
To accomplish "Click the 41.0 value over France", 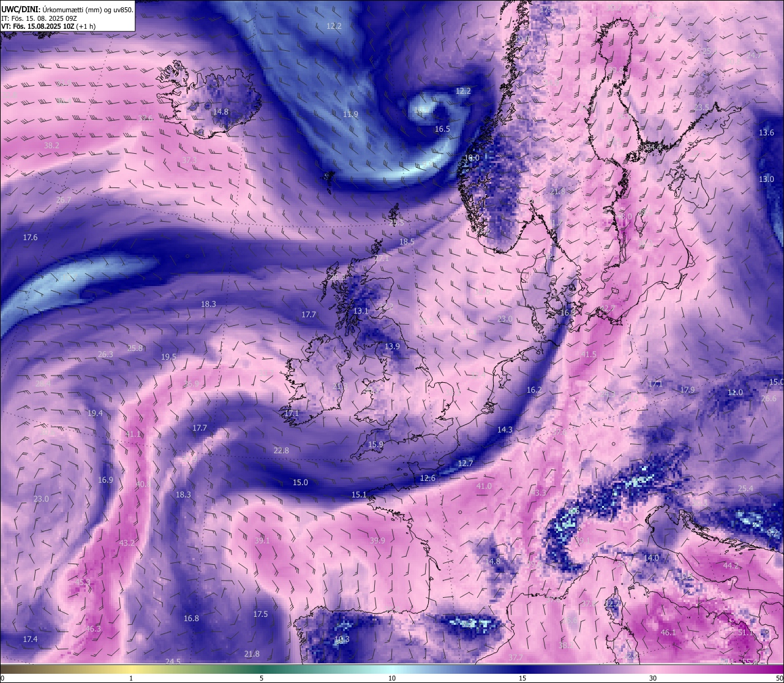I will click(x=484, y=486).
